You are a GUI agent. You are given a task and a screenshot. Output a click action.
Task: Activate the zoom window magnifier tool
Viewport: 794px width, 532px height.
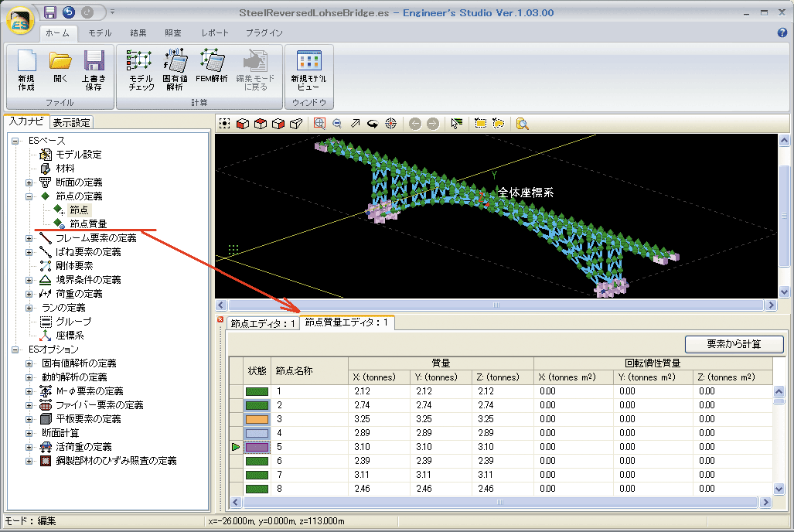319,124
